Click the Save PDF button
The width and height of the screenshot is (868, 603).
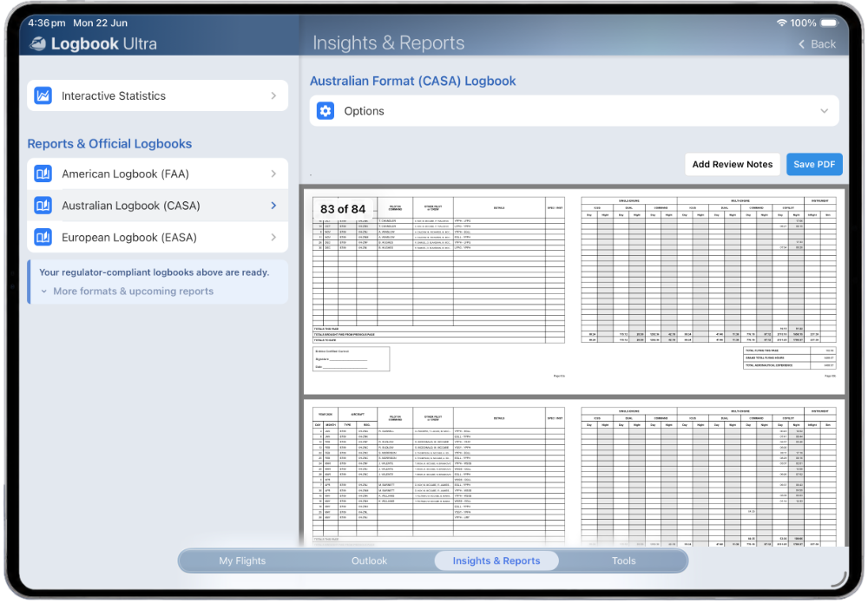pos(814,164)
